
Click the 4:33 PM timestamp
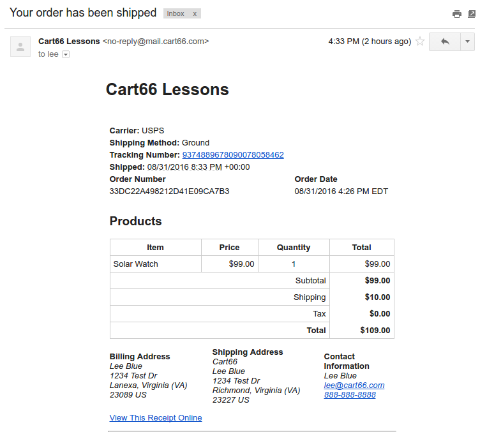[x=370, y=41]
